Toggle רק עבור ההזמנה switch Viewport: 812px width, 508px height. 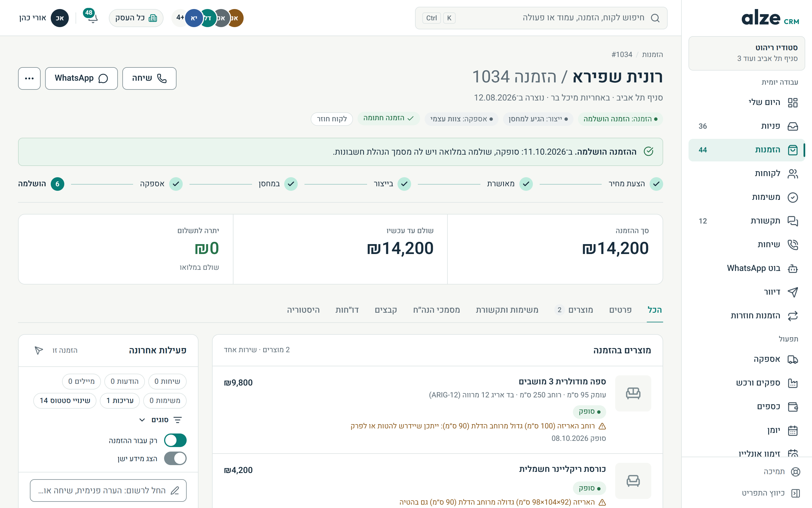coord(175,440)
